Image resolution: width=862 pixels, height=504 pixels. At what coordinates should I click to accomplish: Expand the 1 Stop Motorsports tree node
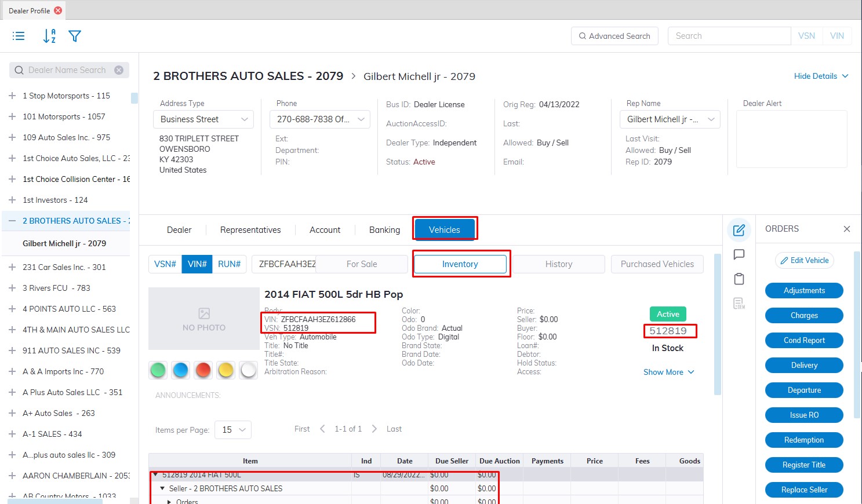(x=12, y=96)
